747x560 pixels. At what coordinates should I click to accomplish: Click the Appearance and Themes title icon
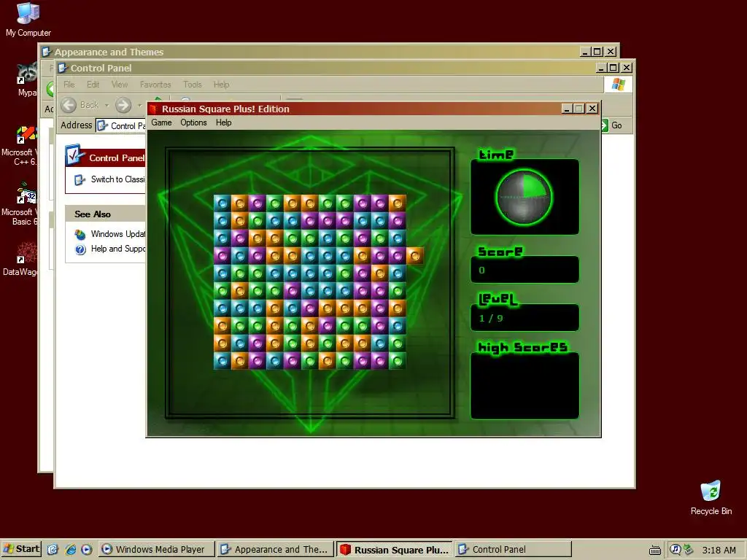coord(46,52)
